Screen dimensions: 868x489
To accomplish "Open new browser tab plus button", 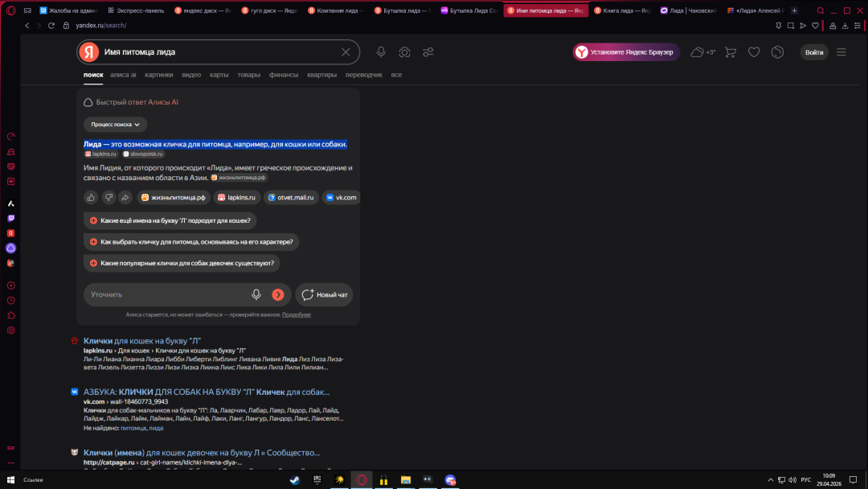I will pyautogui.click(x=794, y=10).
